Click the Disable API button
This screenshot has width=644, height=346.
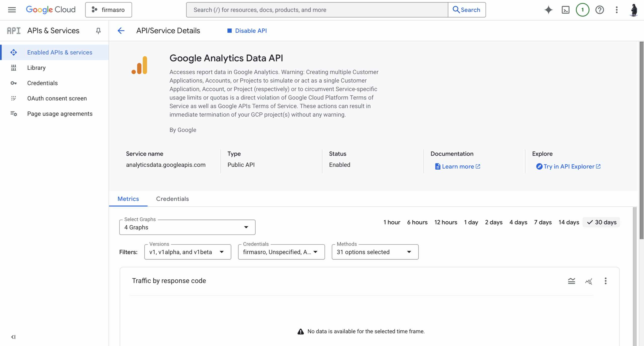[247, 31]
